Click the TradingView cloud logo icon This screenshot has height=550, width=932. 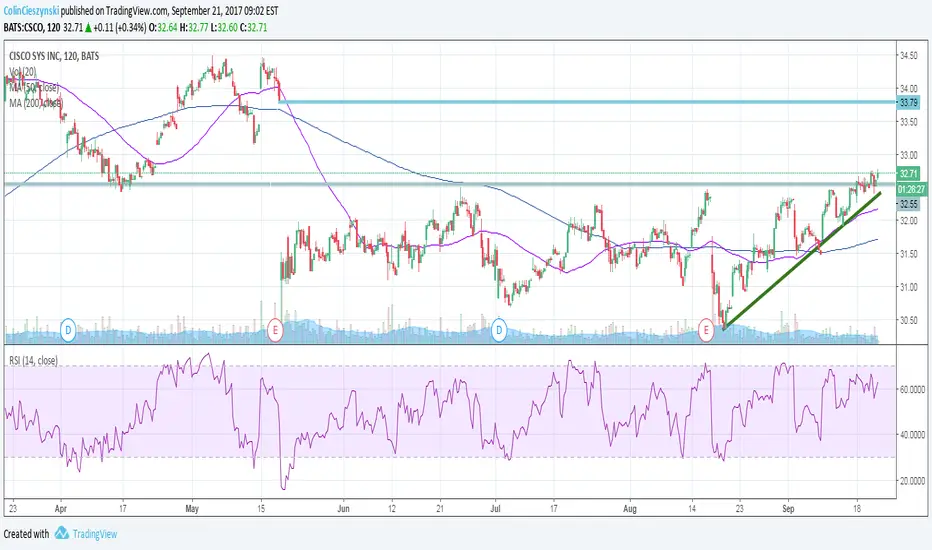coord(61,533)
